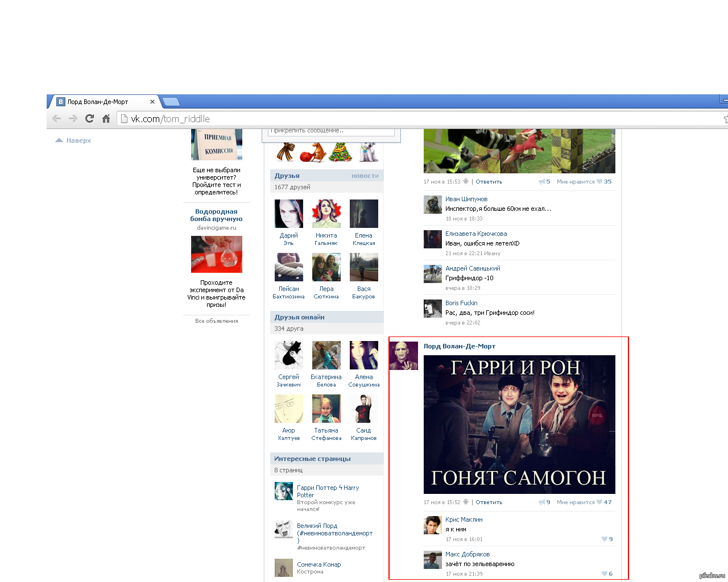Click Иван Шипунов's comment avatar
The height and width of the screenshot is (582, 728).
433,205
